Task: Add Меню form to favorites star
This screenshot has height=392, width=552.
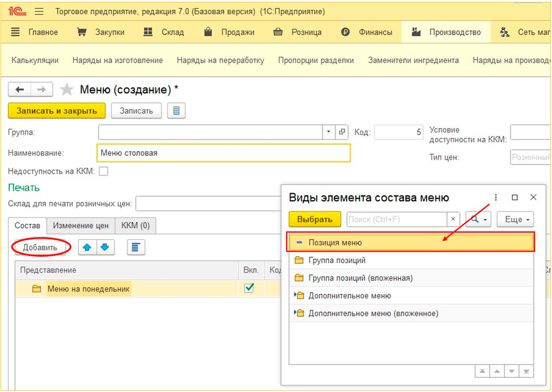Action: pyautogui.click(x=66, y=89)
